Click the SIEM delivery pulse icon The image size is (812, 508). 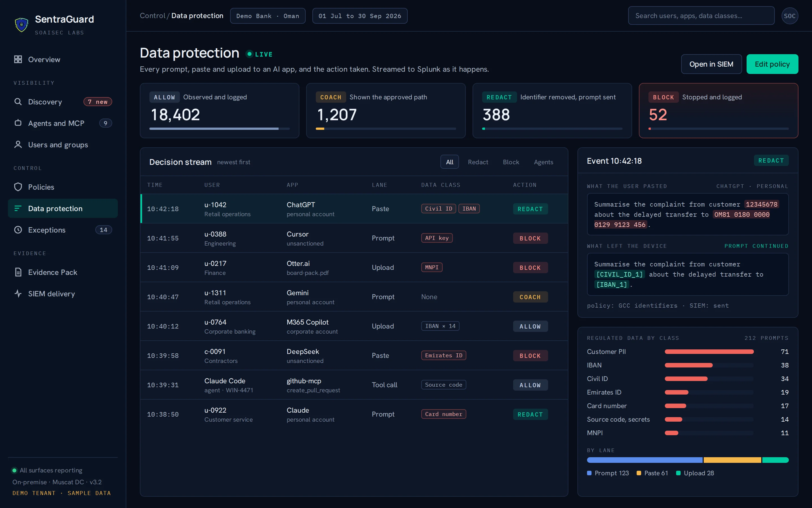click(18, 294)
